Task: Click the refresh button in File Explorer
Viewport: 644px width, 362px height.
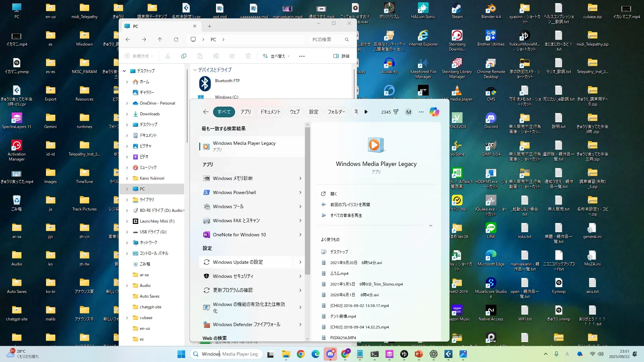Action: point(176,40)
